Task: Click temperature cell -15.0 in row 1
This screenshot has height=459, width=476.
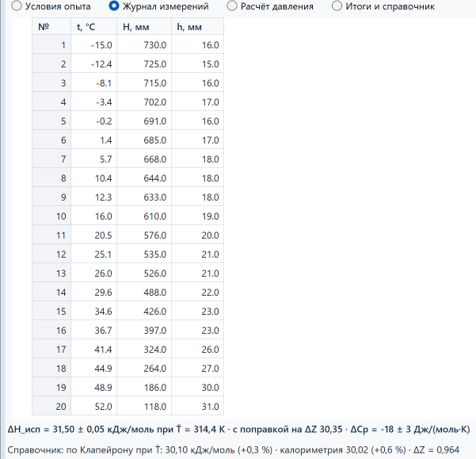Action: pyautogui.click(x=93, y=44)
